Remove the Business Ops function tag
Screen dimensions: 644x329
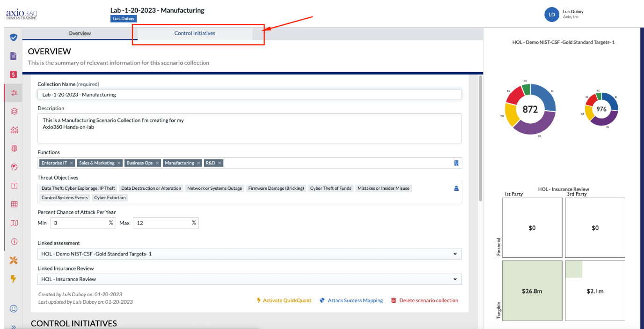click(157, 163)
